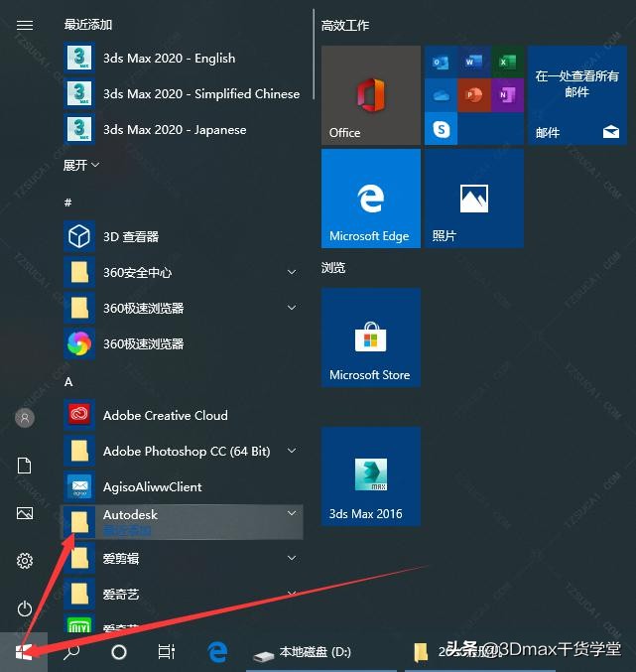Open the Adobe Photoshop CC folder entry
636x672 pixels.
[182, 451]
